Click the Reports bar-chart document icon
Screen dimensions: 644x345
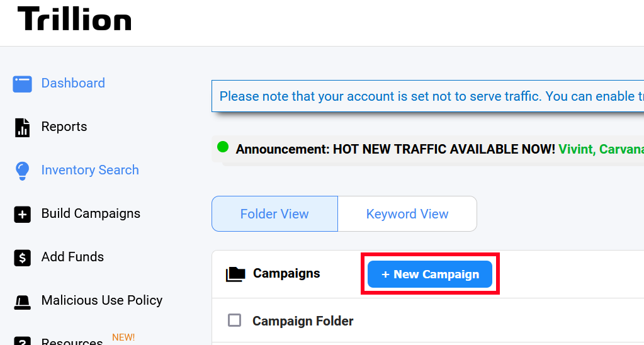pos(22,127)
